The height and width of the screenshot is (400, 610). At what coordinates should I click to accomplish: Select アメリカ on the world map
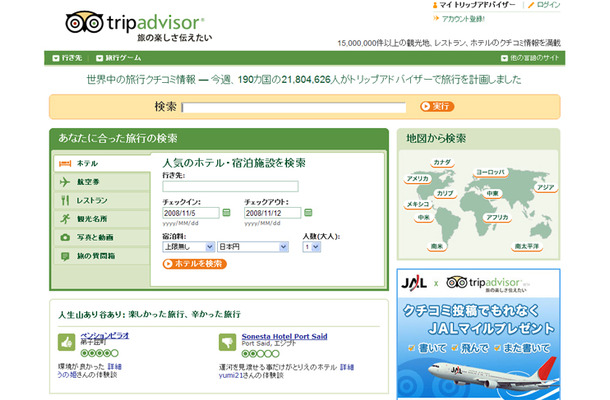[417, 179]
